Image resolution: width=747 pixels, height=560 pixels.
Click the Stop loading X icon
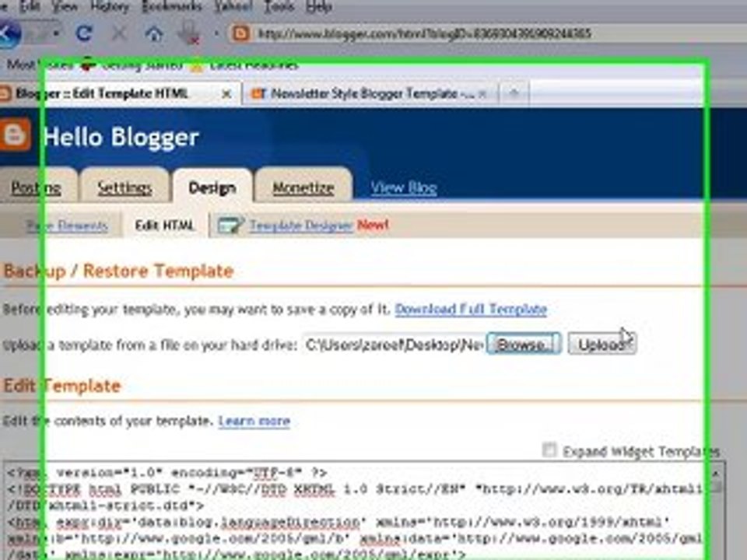pos(119,33)
